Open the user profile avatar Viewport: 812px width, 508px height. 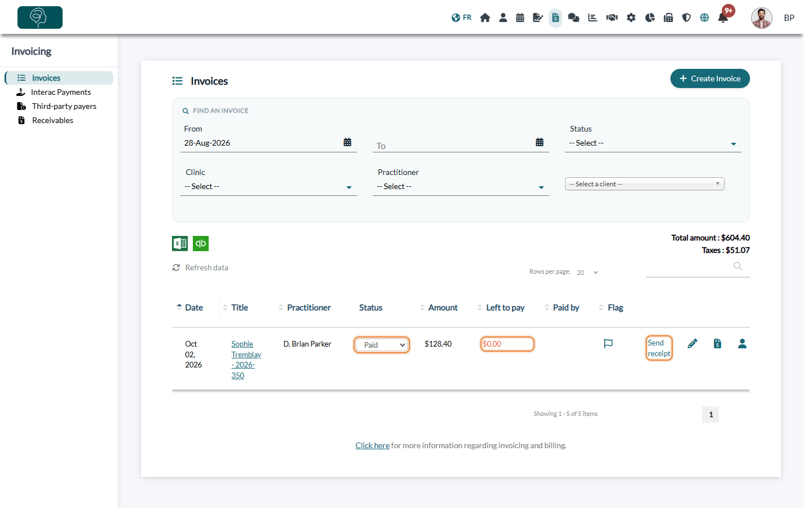coord(761,18)
